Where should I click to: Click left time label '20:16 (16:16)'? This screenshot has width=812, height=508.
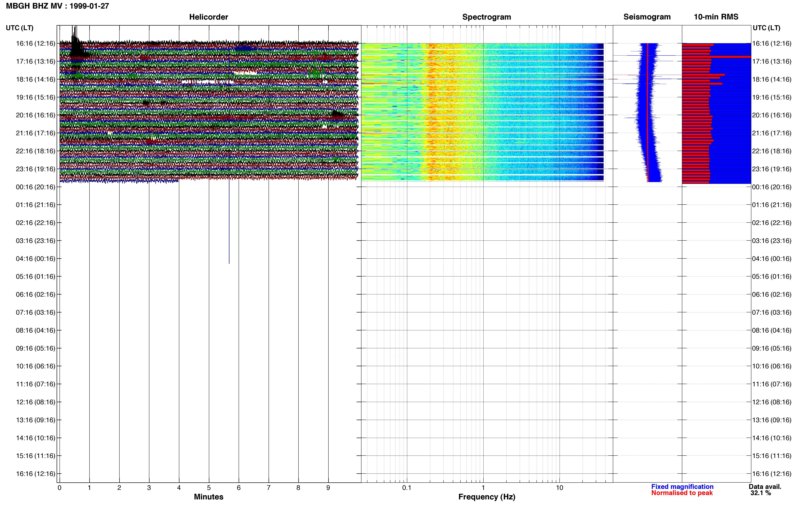click(x=36, y=115)
